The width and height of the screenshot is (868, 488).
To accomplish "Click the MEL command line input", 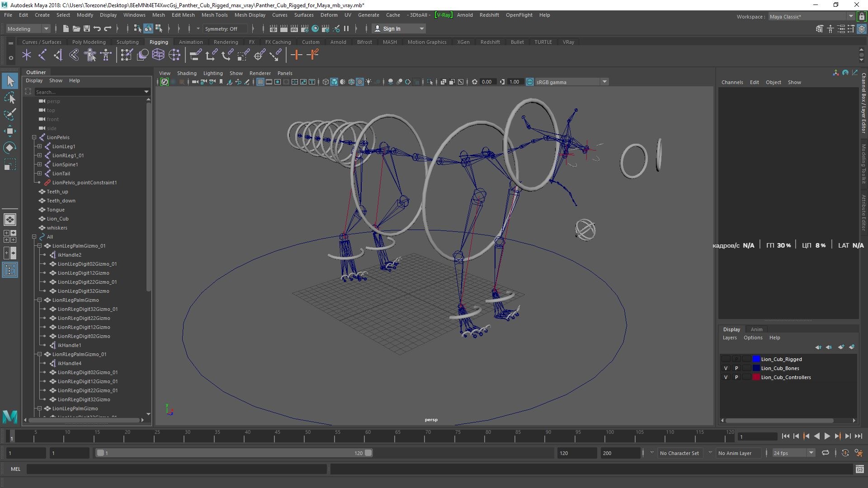I will tap(176, 469).
